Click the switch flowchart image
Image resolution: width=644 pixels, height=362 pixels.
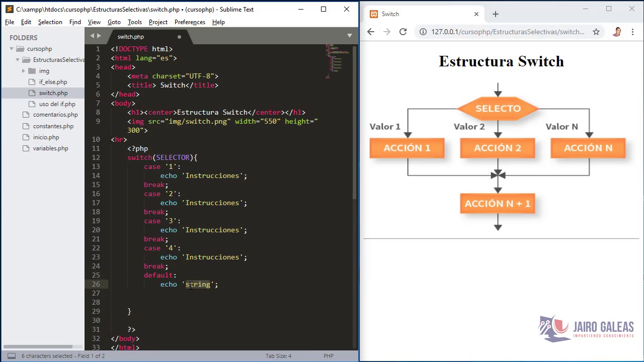tap(498, 157)
